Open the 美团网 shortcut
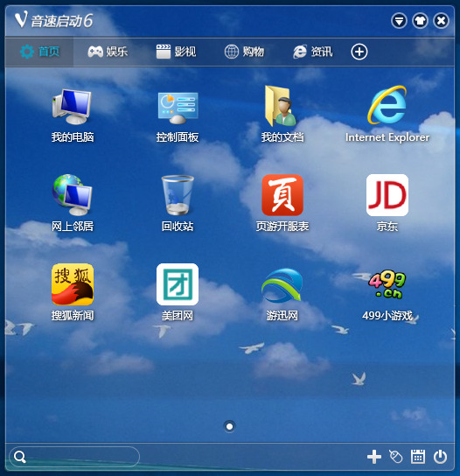Screen dimensions: 460x476 coord(178,284)
